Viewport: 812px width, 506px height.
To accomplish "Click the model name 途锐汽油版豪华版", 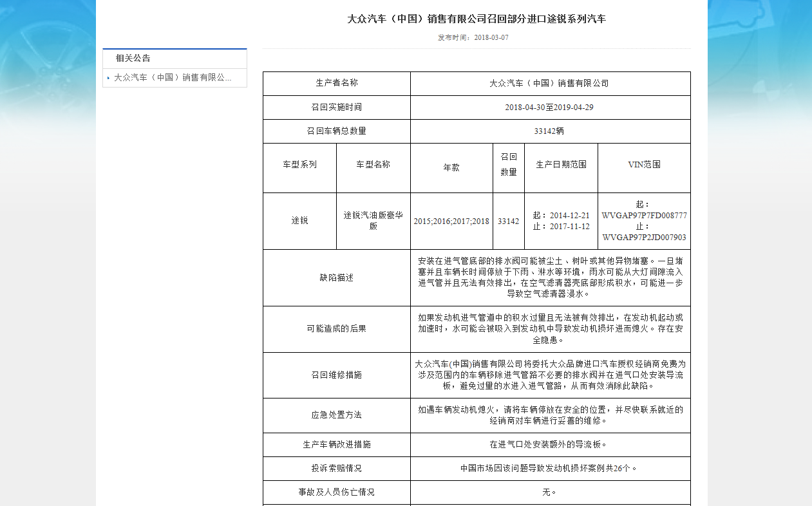I will [x=373, y=221].
